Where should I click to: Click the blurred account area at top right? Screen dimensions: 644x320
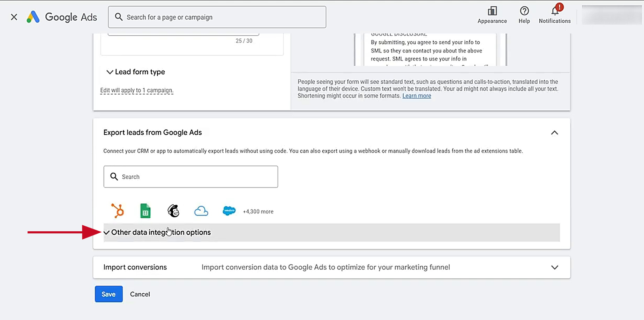pos(612,15)
